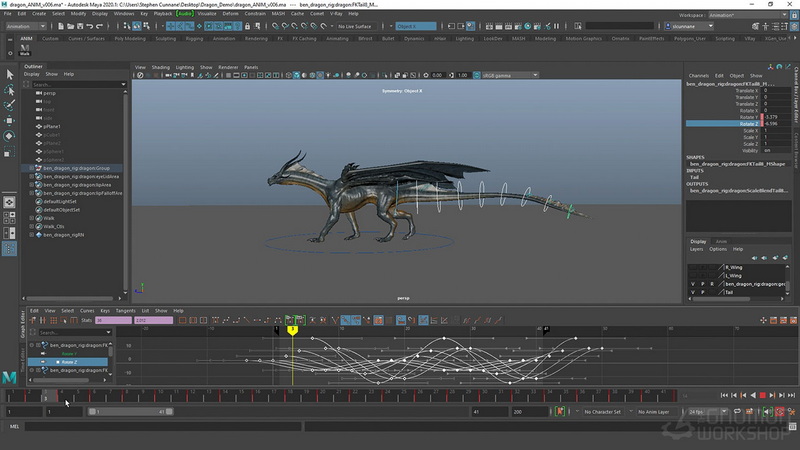
Task: Open the viewport Shading menu
Action: [160, 67]
